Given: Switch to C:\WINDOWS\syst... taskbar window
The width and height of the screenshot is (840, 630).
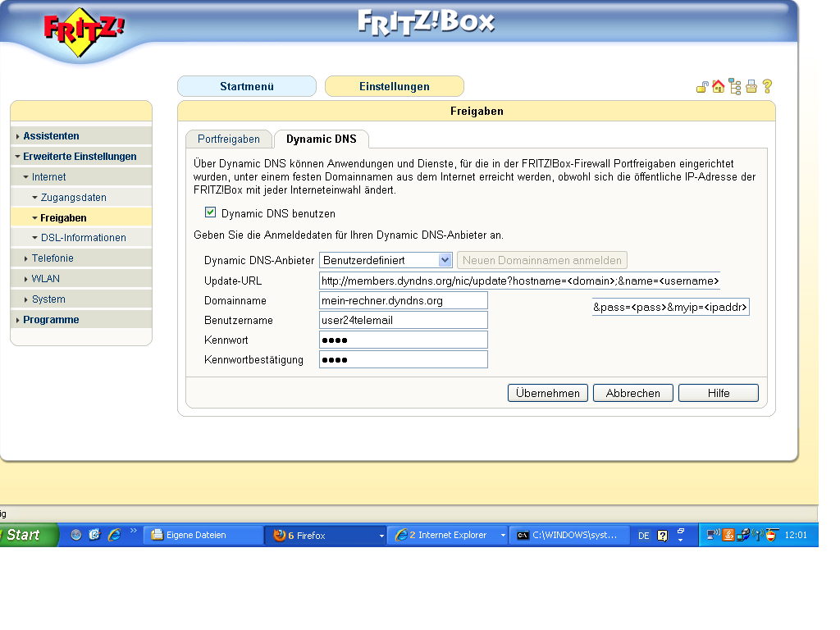Looking at the screenshot, I should pyautogui.click(x=568, y=535).
